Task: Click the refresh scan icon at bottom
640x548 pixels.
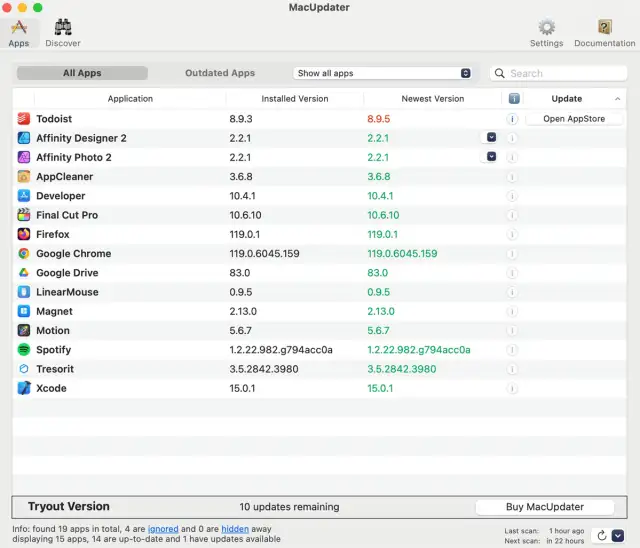Action: pos(602,536)
